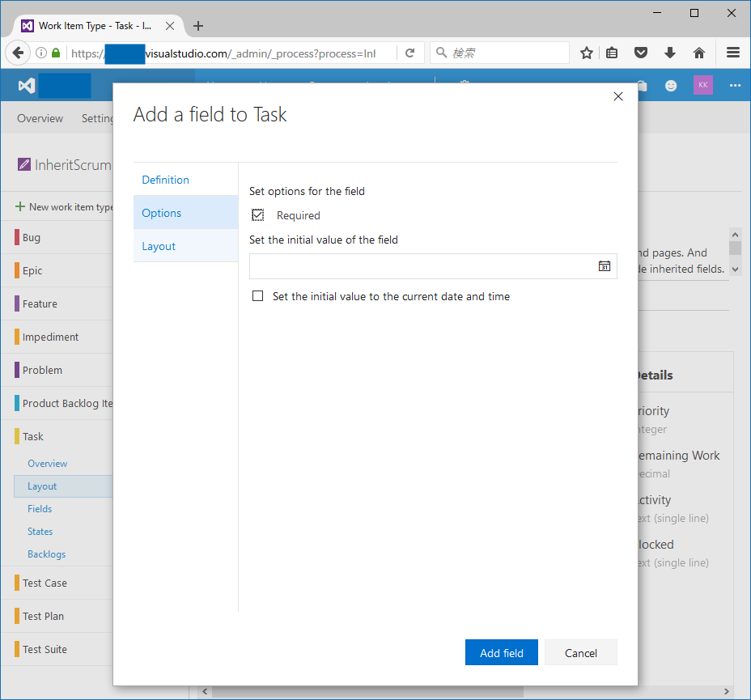
Task: Open the Test Plan work item type
Action: pos(43,616)
